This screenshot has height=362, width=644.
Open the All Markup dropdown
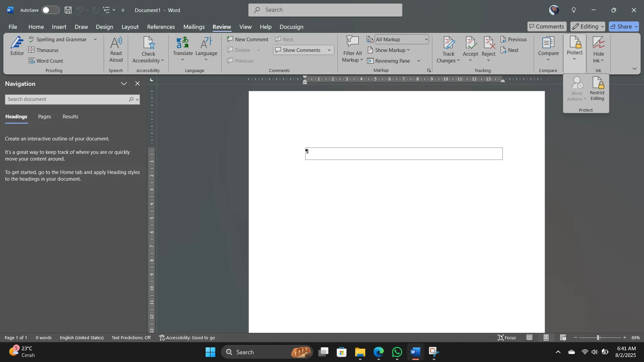tap(401, 39)
